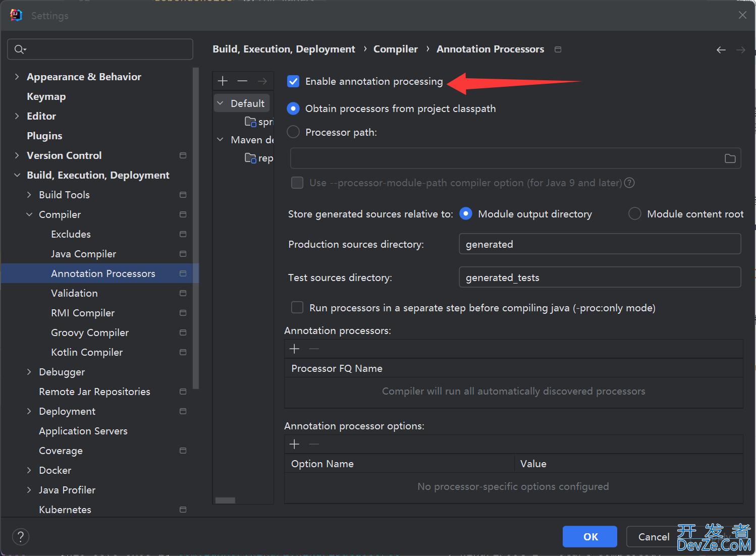Add a new annotation profile with plus icon
Viewport: 756px width, 556px height.
223,81
